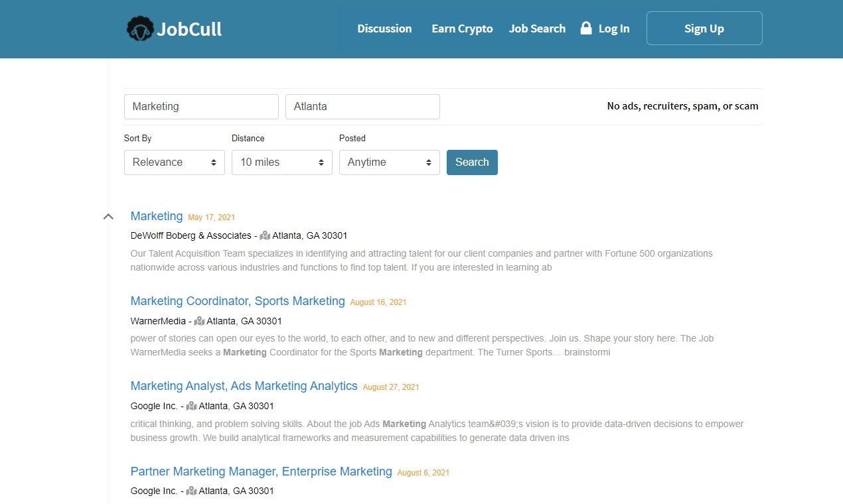
Task: Click the lock icon beside Log In
Action: click(x=586, y=28)
